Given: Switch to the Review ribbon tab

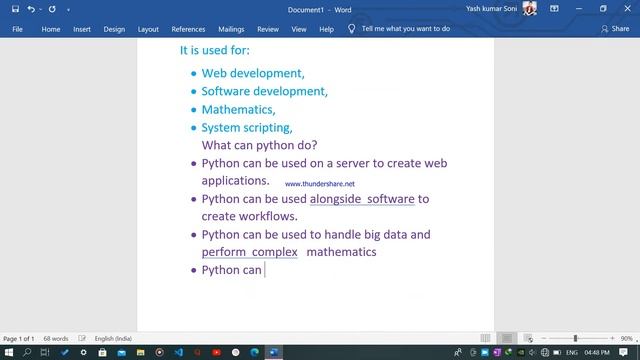Looking at the screenshot, I should click(x=268, y=29).
